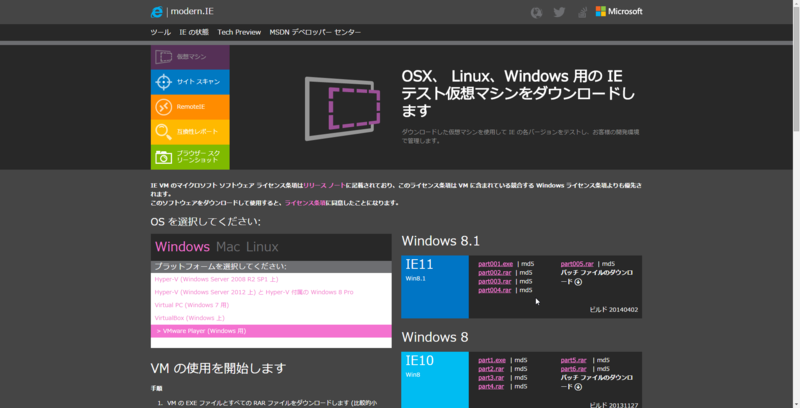Download part003.rar for IE11

coord(494,281)
